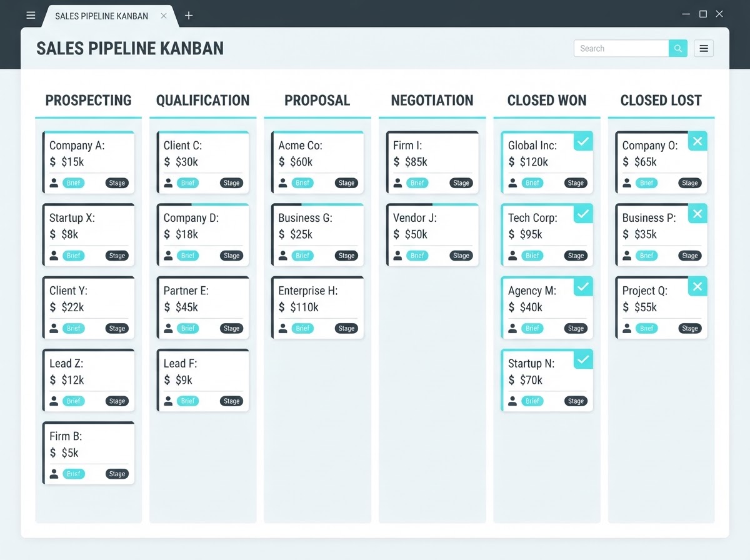Click the Closed Won column header

tap(547, 100)
